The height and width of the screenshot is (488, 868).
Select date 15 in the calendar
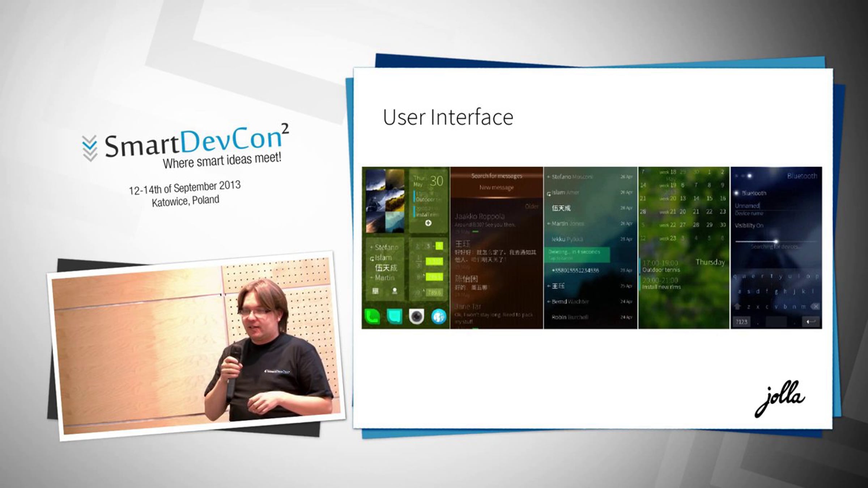click(710, 198)
